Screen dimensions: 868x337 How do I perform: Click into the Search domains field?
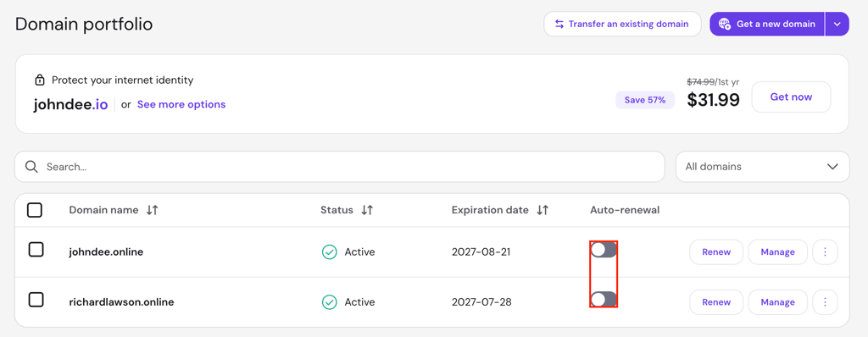coord(339,167)
